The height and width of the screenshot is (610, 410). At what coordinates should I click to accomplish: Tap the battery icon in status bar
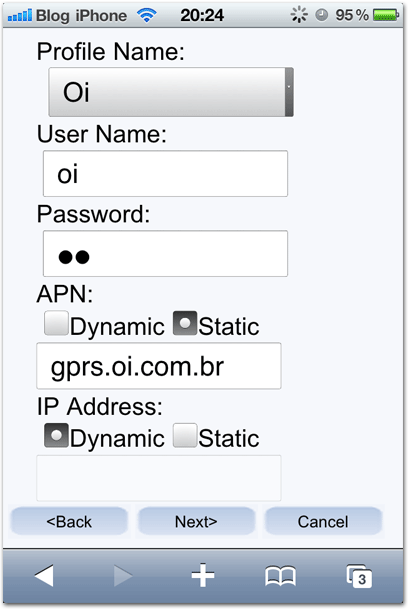coord(385,15)
